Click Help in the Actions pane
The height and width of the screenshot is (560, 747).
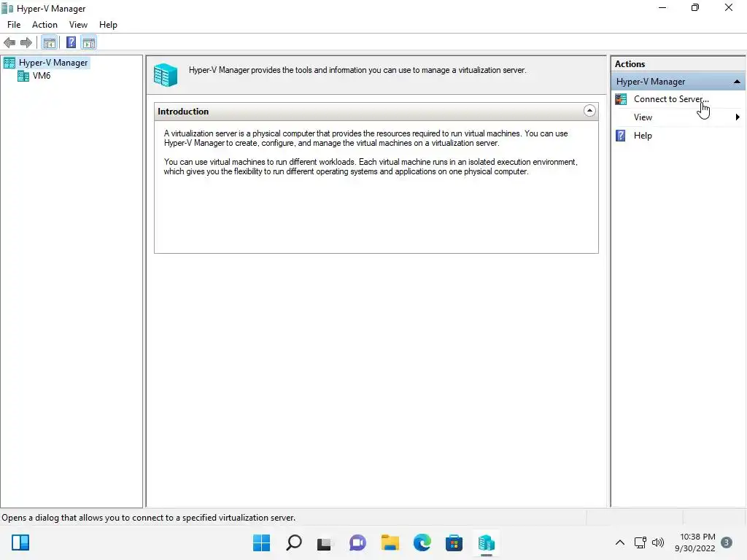click(643, 136)
